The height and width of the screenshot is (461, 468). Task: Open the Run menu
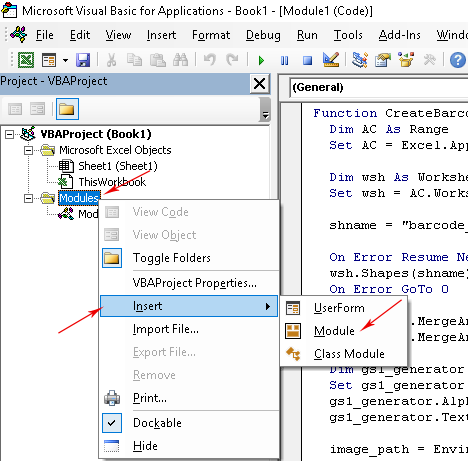click(x=307, y=35)
